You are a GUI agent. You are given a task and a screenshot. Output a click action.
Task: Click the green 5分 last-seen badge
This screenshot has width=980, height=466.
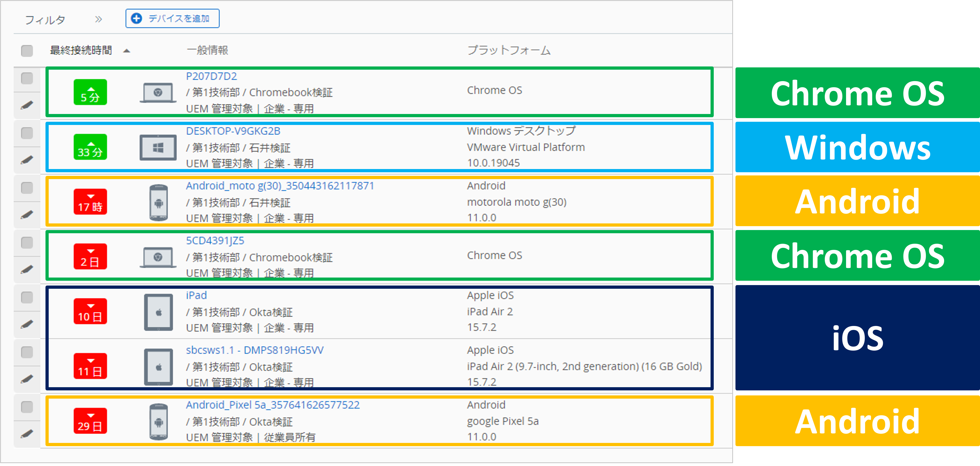coord(90,92)
